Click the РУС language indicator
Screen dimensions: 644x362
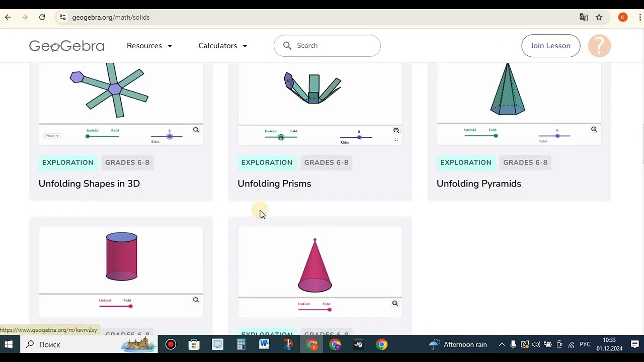click(585, 344)
